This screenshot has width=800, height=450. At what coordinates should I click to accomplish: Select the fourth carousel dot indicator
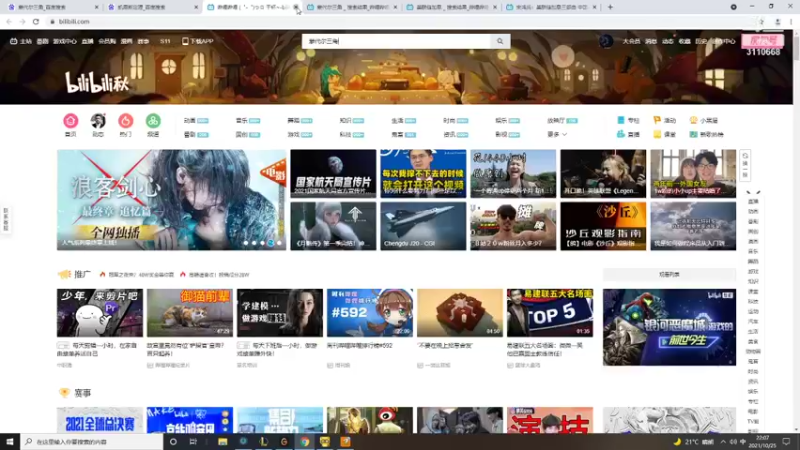pos(271,243)
